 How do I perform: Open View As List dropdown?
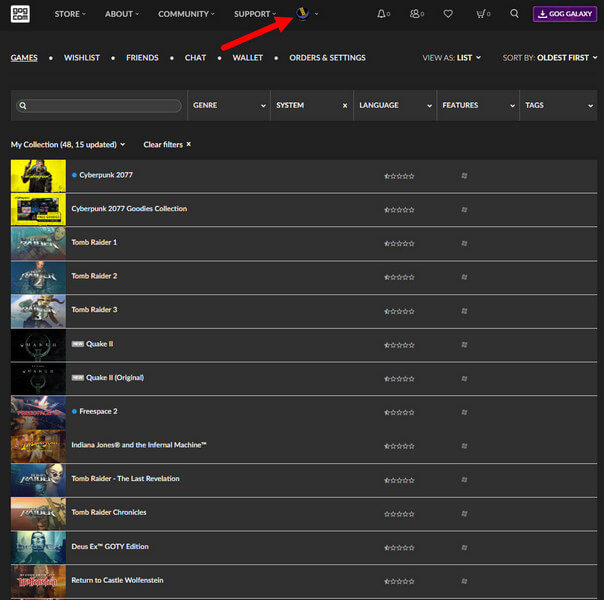(x=452, y=58)
